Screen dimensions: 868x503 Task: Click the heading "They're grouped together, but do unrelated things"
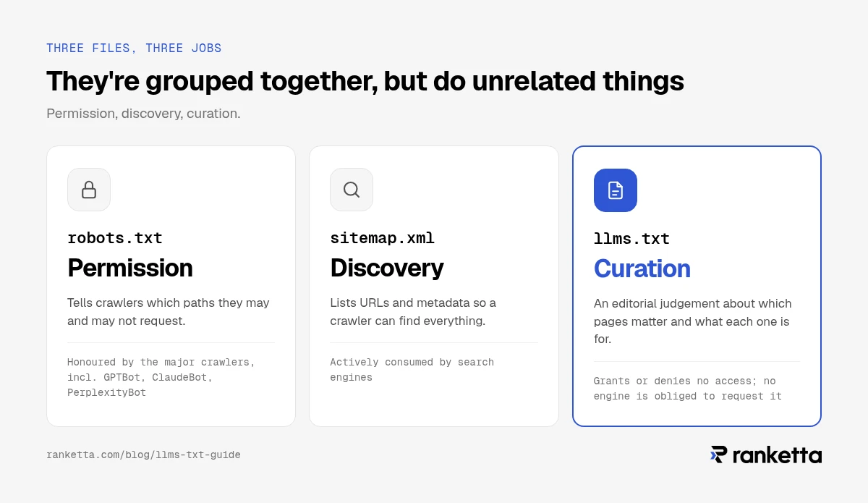point(365,82)
